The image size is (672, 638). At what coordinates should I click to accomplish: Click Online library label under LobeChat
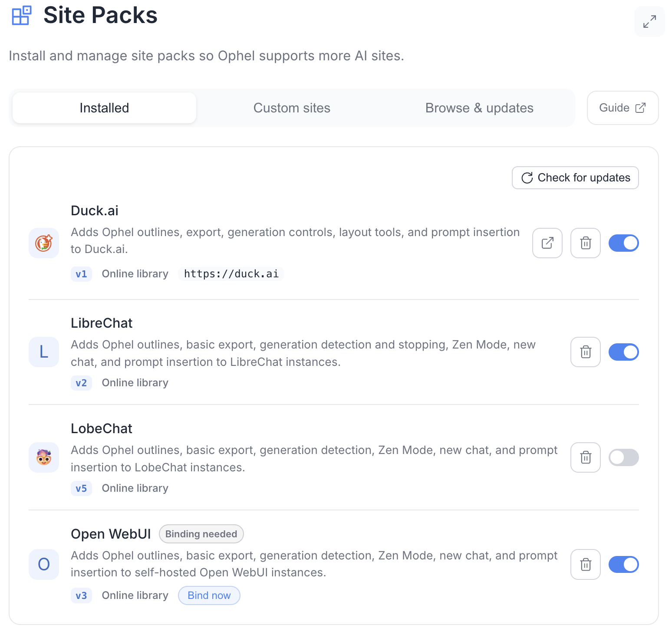coord(135,488)
